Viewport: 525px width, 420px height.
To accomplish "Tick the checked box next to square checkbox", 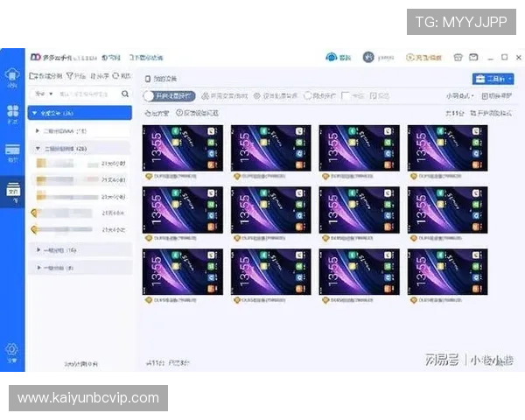I will pos(374,95).
